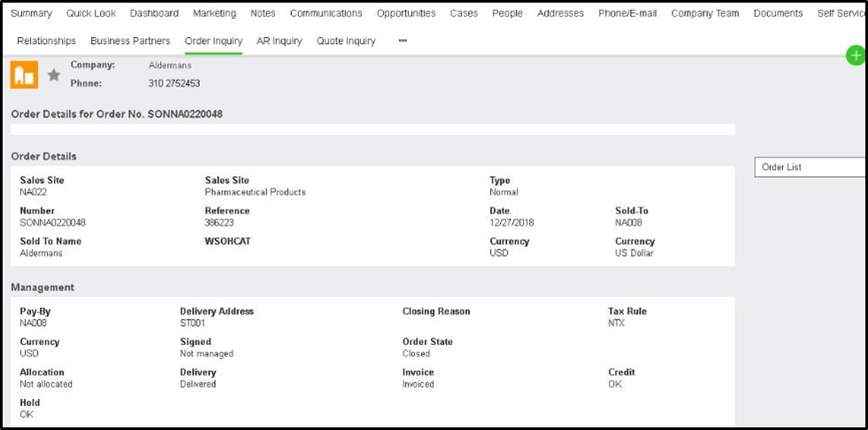Click the orange company building icon

point(24,75)
